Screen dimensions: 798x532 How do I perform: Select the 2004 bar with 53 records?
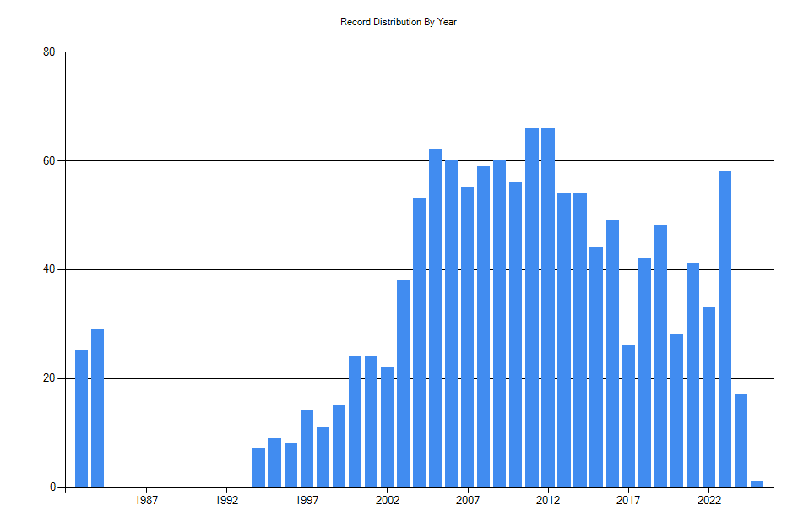click(x=420, y=343)
